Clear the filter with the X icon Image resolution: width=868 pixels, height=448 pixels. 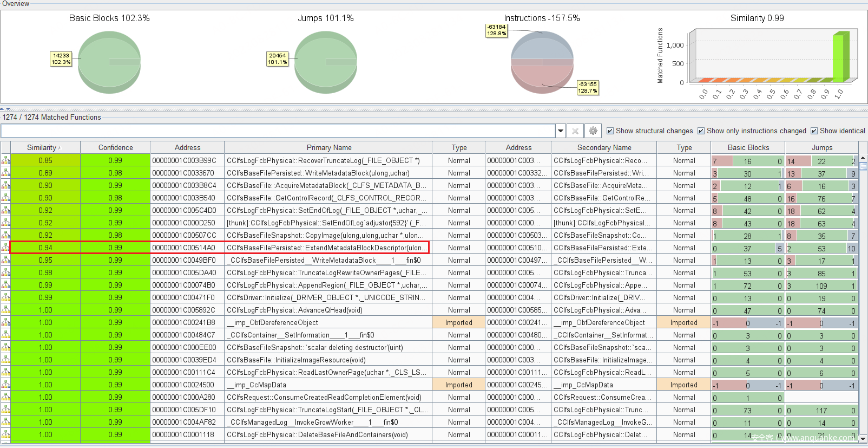coord(575,131)
